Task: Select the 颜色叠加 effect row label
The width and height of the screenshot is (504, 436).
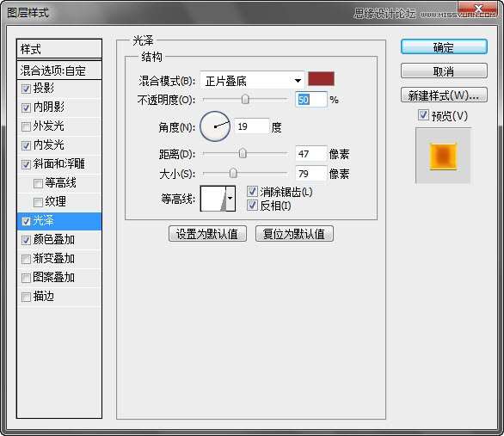Action: point(53,240)
